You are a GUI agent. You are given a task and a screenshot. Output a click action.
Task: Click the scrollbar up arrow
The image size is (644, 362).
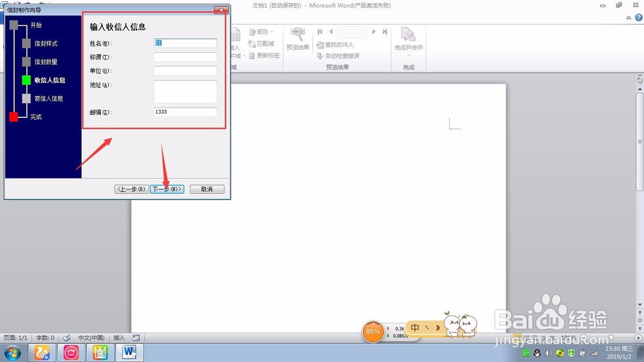click(639, 89)
